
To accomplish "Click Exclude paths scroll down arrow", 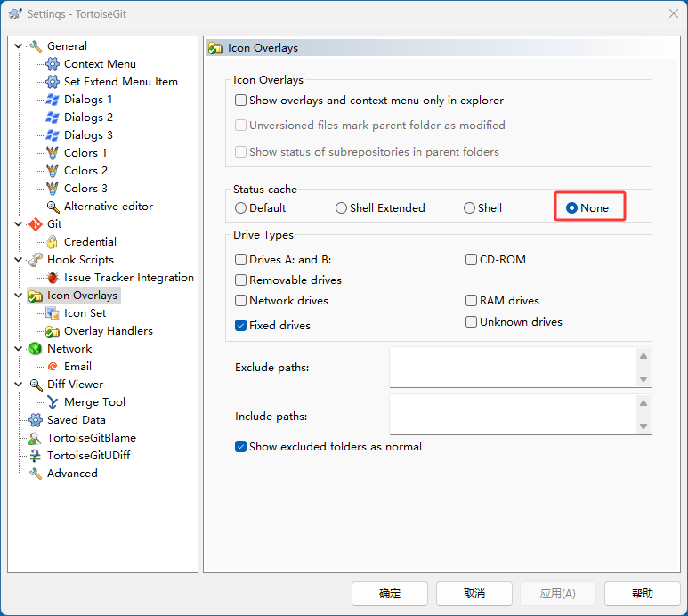I will coord(643,379).
